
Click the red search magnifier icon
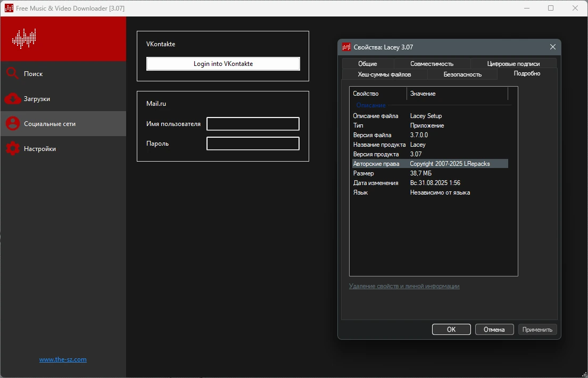[12, 73]
